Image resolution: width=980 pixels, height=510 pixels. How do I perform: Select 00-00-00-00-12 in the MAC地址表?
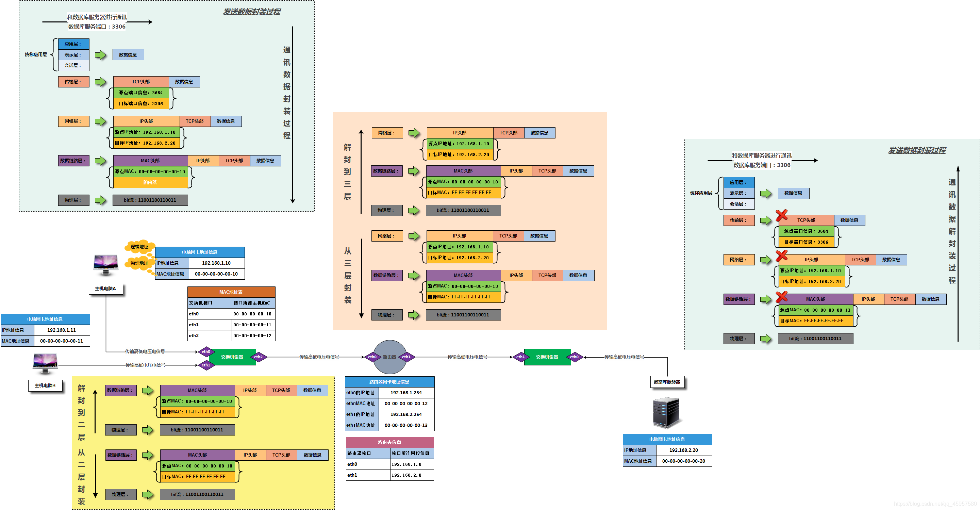pyautogui.click(x=253, y=336)
